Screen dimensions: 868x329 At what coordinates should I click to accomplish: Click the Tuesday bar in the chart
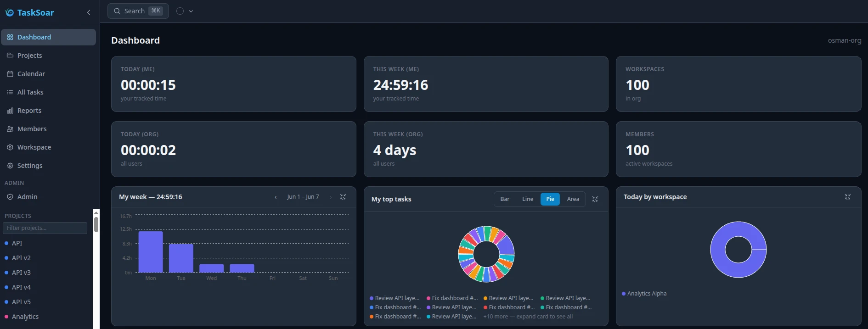click(x=181, y=258)
